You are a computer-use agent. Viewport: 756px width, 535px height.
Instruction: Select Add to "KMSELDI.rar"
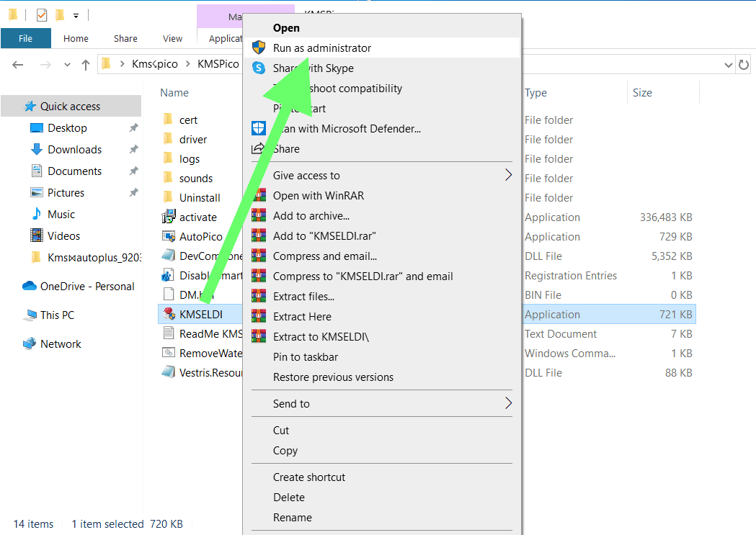coord(382,236)
